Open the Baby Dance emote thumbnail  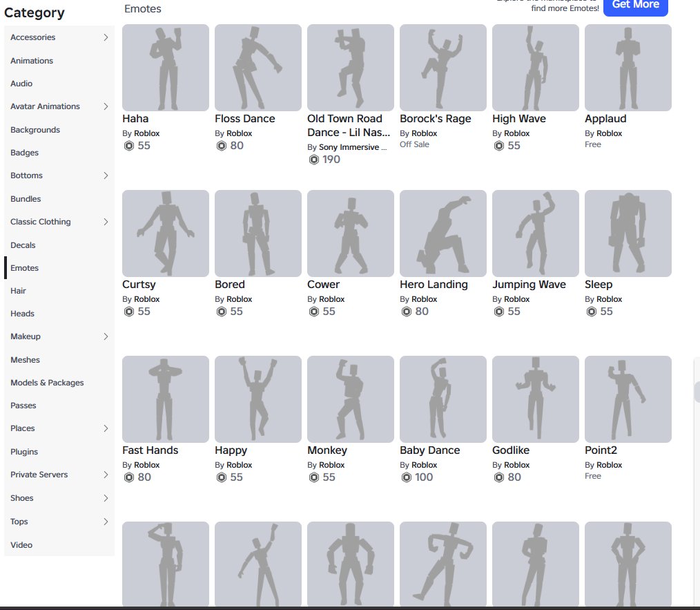[x=443, y=399]
